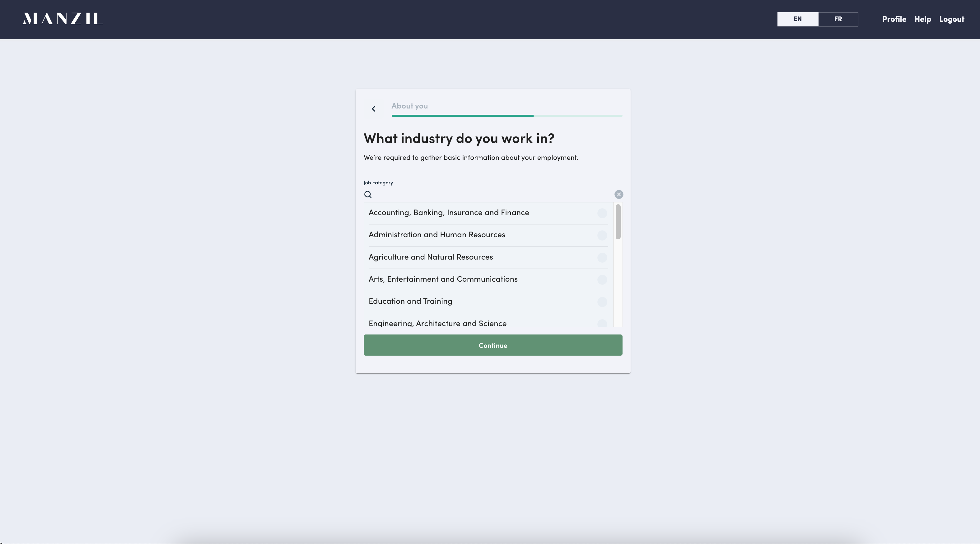Click the About you progress bar
This screenshot has width=980, height=544.
[507, 116]
